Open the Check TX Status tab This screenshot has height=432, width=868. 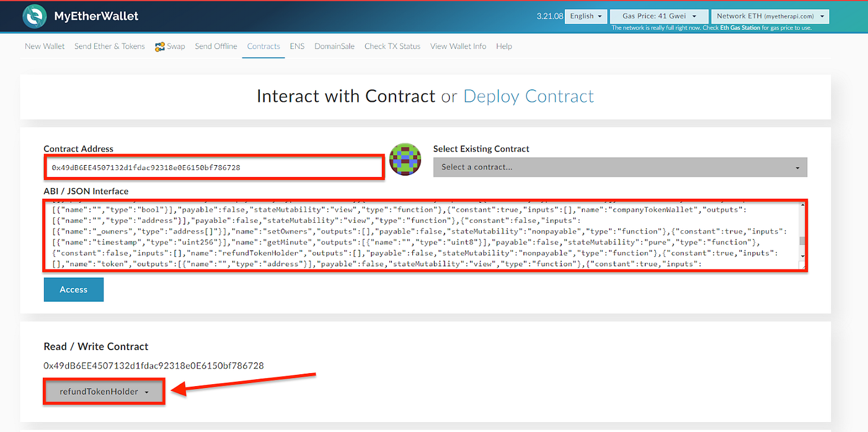392,47
